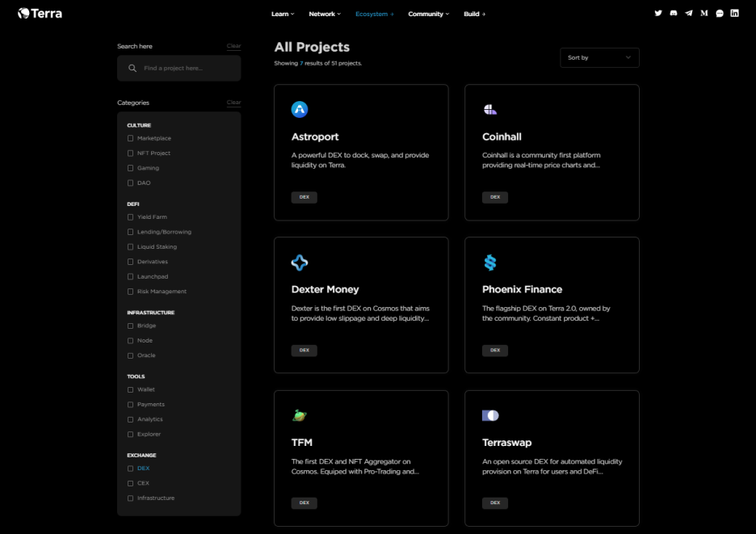Open Terra Medium icon
The height and width of the screenshot is (534, 756).
[704, 14]
